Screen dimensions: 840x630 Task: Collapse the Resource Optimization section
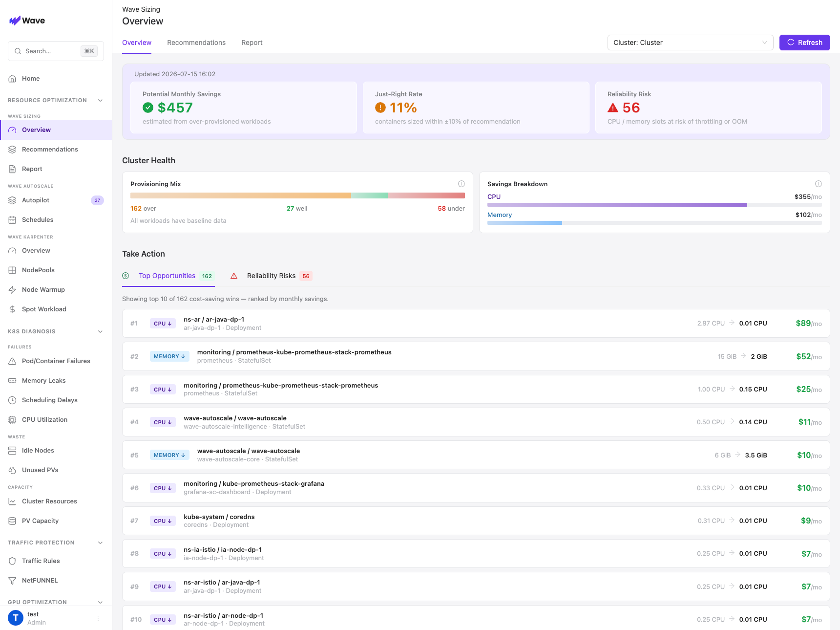(x=101, y=100)
